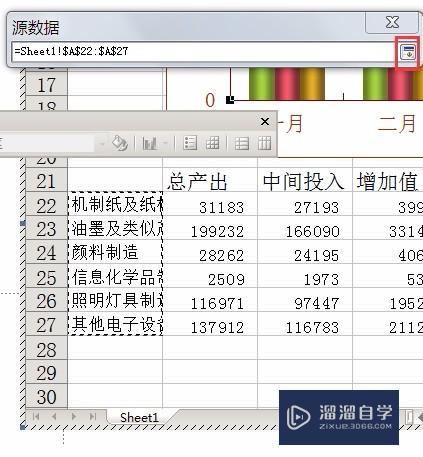Click the 总产出 header cell

[210, 180]
